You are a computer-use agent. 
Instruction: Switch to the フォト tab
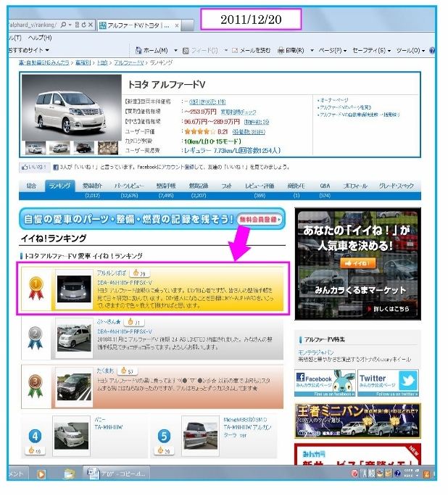226,186
